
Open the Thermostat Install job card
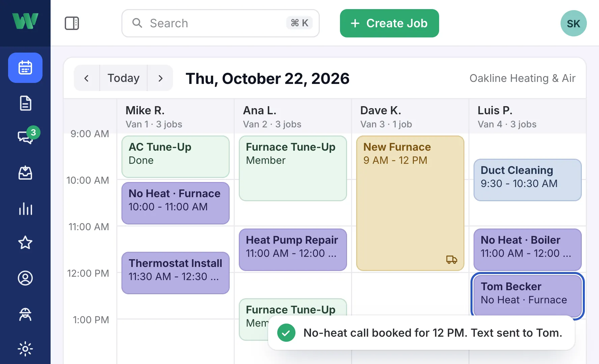click(175, 273)
